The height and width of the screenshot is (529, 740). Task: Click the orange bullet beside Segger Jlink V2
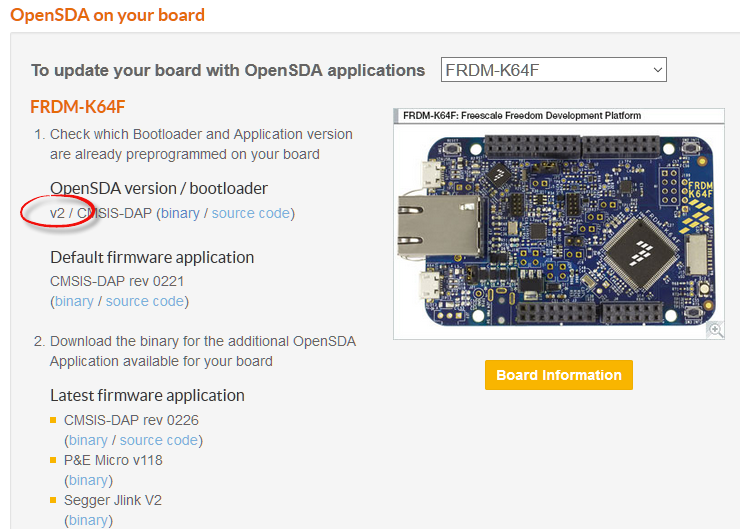click(53, 500)
